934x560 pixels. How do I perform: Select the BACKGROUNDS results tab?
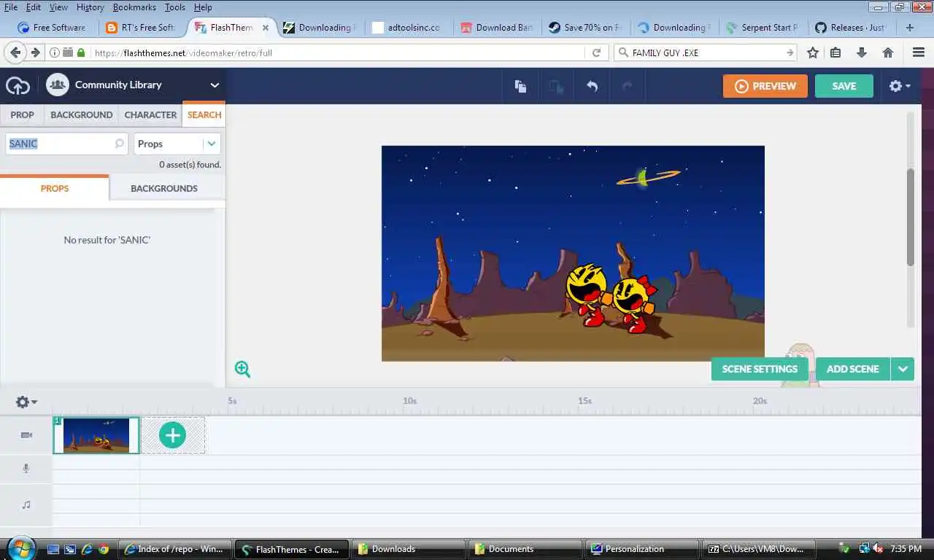(164, 188)
